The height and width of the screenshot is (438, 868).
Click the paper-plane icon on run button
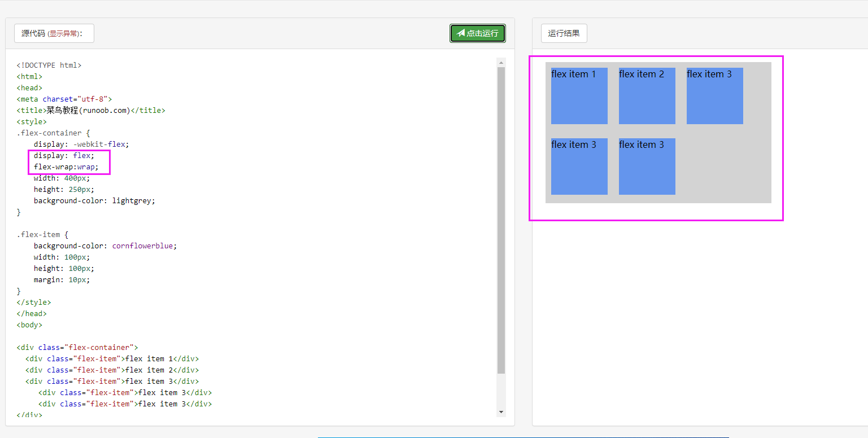click(461, 33)
